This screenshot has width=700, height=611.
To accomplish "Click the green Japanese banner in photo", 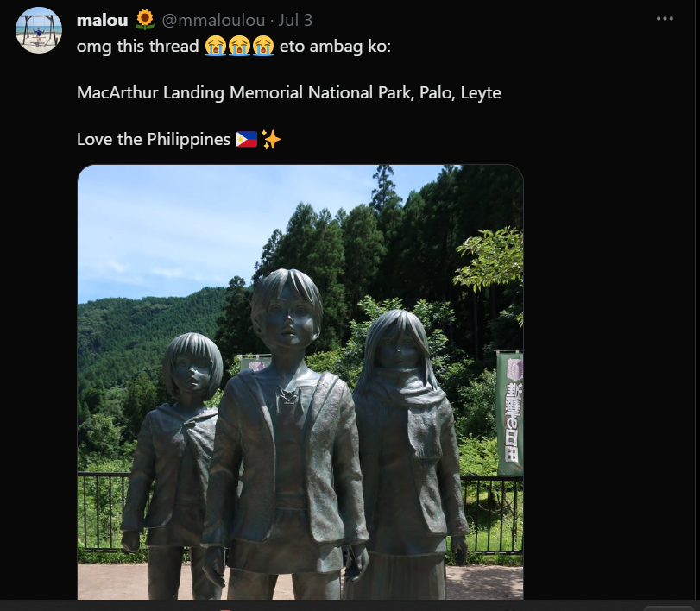I will [x=509, y=413].
